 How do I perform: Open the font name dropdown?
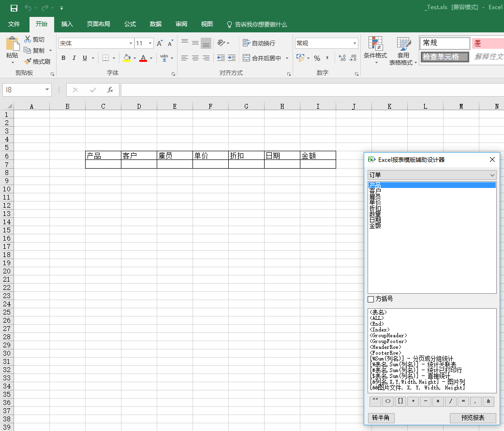pyautogui.click(x=131, y=43)
